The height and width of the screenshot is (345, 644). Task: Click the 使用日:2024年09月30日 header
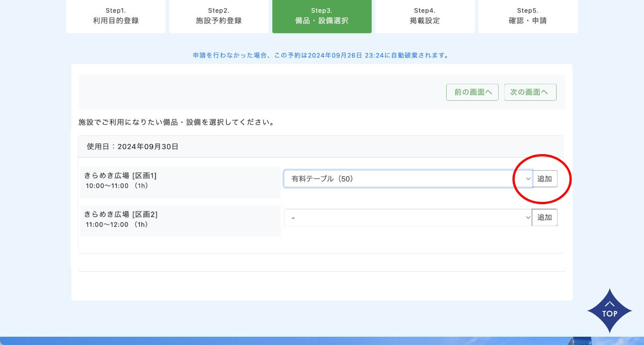click(x=132, y=147)
